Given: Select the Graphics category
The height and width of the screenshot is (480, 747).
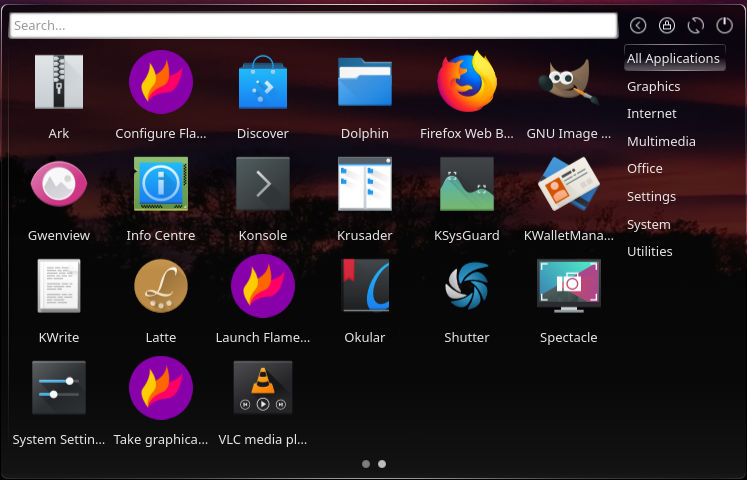Looking at the screenshot, I should click(654, 86).
